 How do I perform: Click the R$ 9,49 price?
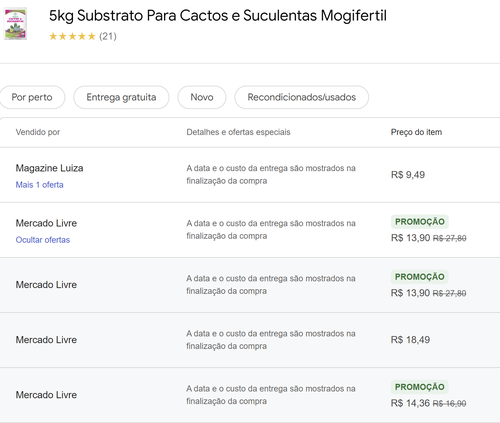[408, 175]
